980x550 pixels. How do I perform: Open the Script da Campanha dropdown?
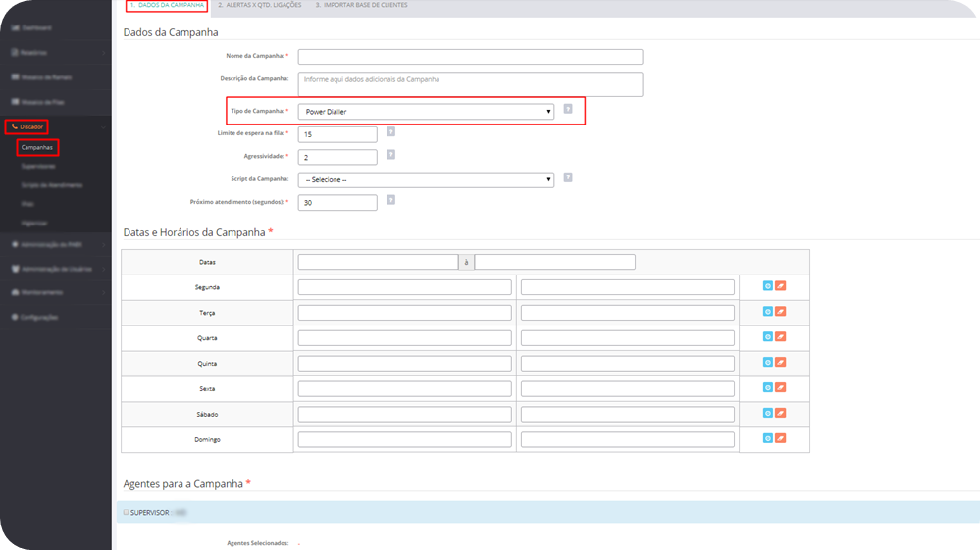tap(426, 180)
